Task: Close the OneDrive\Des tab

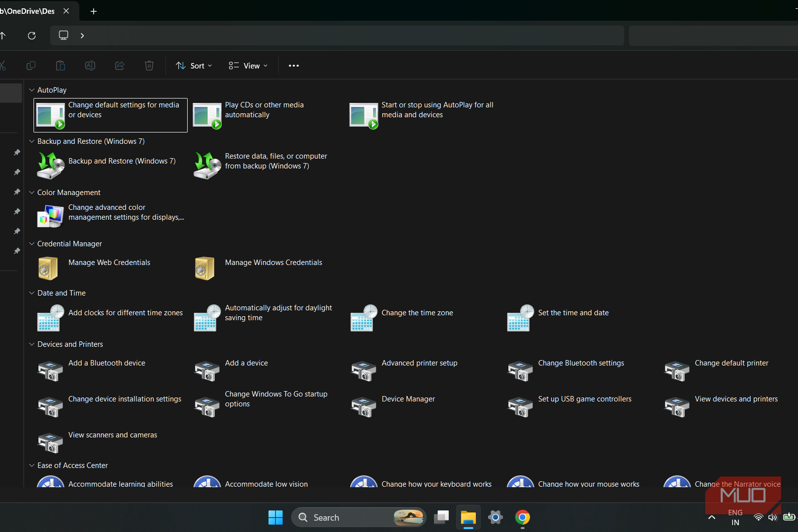Action: coord(66,11)
